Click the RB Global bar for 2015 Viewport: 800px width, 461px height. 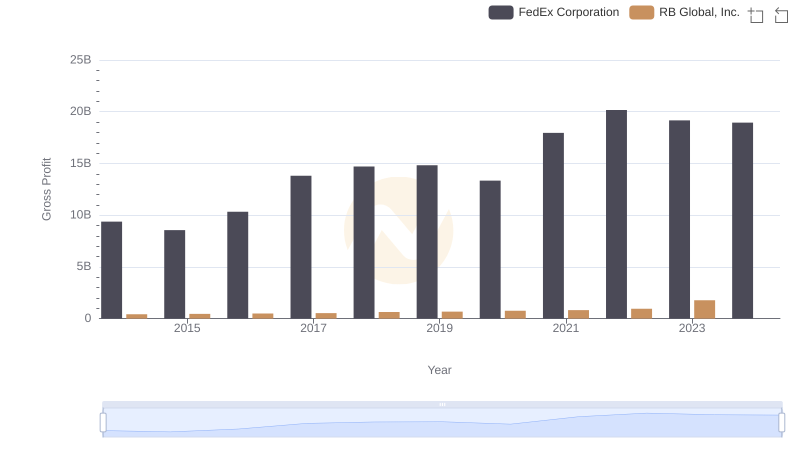click(199, 316)
